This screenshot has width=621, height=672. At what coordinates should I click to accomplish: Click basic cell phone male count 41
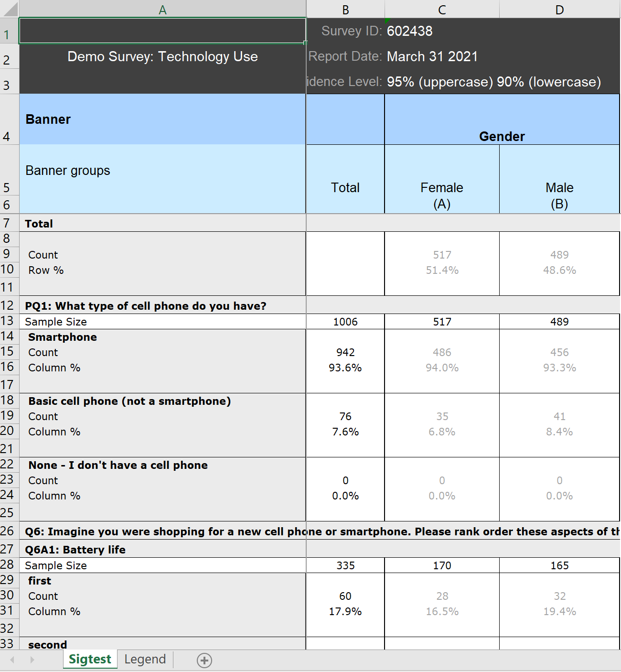pos(559,416)
